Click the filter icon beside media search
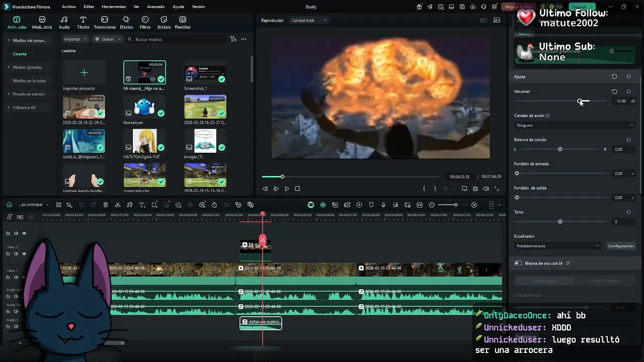The image size is (644, 362). [233, 39]
